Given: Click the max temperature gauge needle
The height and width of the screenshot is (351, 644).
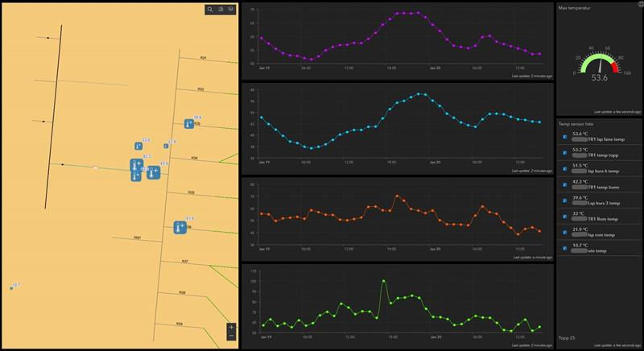Looking at the screenshot, I should (x=601, y=66).
